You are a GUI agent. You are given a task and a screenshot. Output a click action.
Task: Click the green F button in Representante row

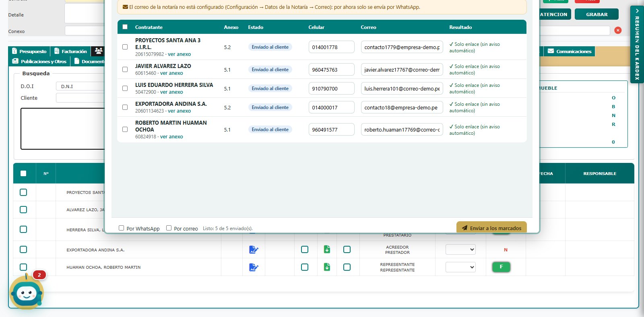[x=501, y=267]
